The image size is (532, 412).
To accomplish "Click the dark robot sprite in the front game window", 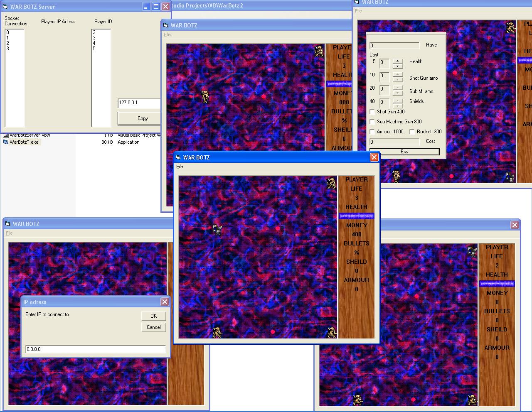I will (217, 230).
